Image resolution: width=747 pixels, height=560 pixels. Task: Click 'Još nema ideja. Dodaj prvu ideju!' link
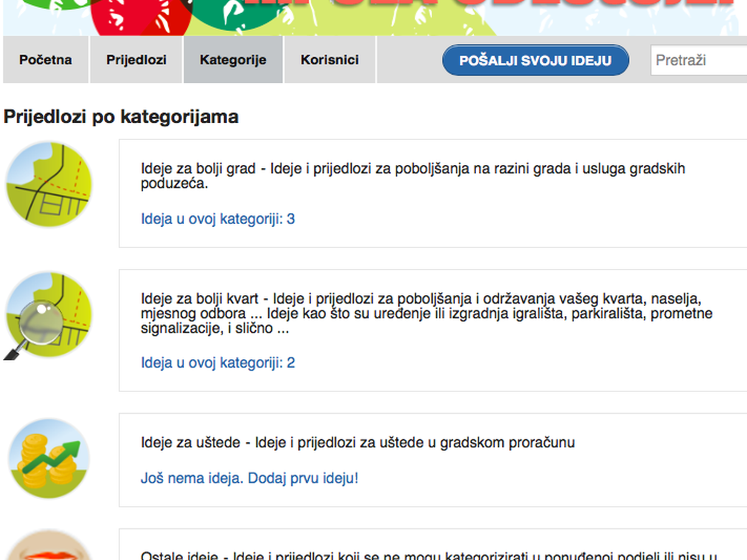[x=250, y=478]
